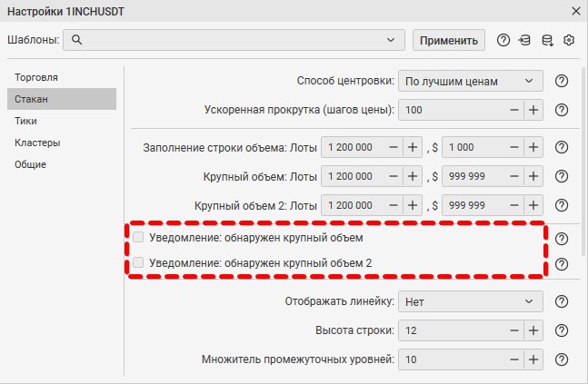Enable notification for крупный объем 2 detected
The height and width of the screenshot is (384, 588).
coord(138,263)
